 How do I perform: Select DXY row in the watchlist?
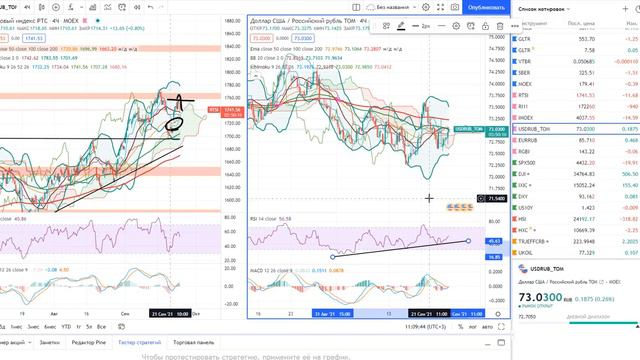coord(576,196)
